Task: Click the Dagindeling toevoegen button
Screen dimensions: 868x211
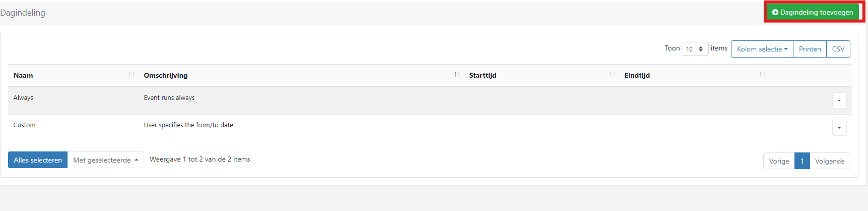Action: (812, 12)
